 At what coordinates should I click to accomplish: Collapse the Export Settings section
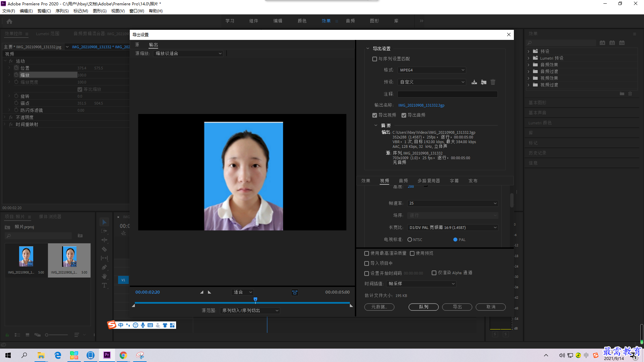[x=368, y=49]
